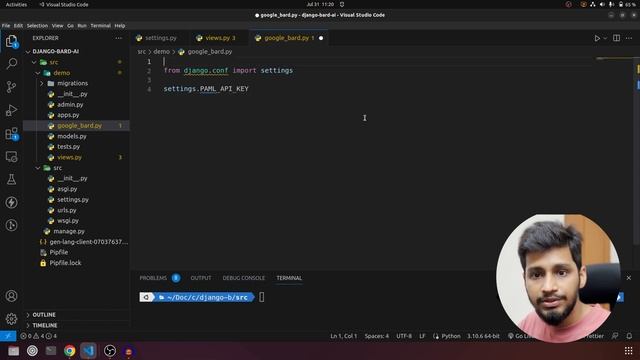This screenshot has width=640, height=360.
Task: Open the Explorer More Actions ellipsis
Action: click(x=118, y=38)
